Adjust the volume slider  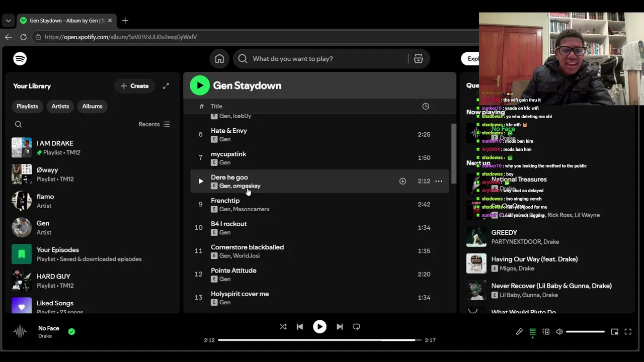(x=585, y=332)
